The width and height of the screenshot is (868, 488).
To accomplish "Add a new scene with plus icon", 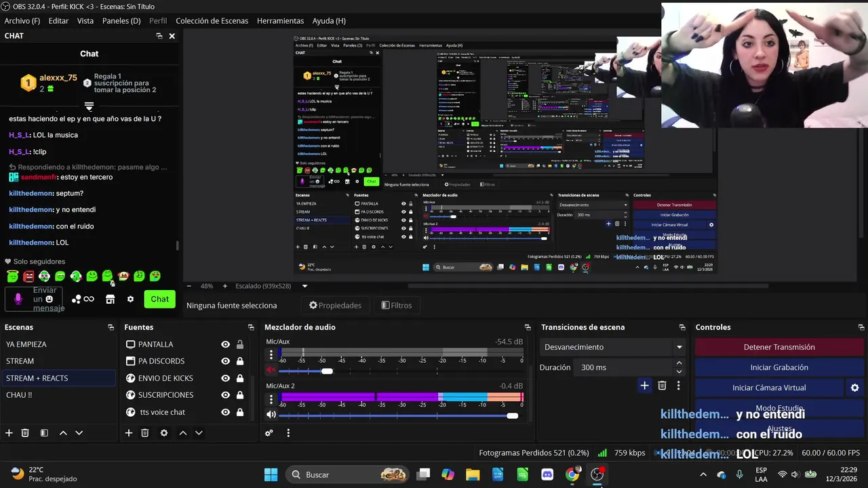I will coord(9,433).
